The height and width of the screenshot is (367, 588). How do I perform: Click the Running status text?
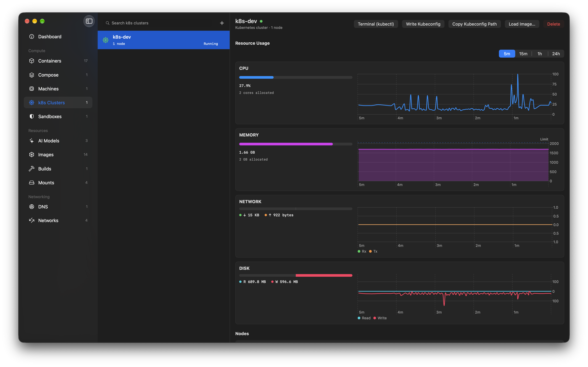point(211,44)
